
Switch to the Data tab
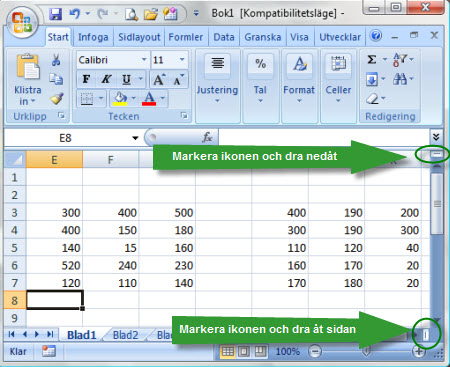pos(224,37)
